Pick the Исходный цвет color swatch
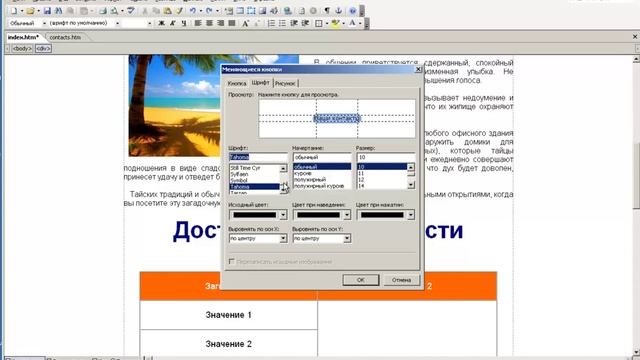The image size is (640, 360). (x=254, y=215)
